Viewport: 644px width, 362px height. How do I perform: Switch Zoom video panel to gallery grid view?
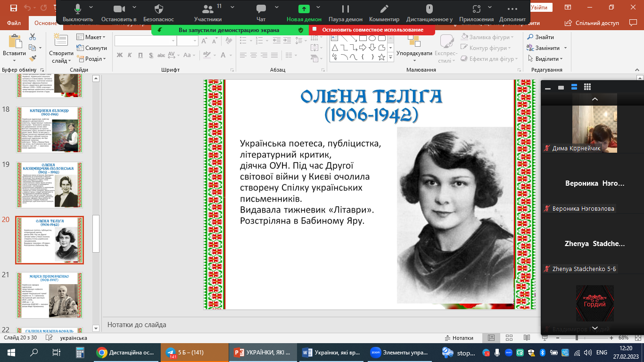[587, 87]
